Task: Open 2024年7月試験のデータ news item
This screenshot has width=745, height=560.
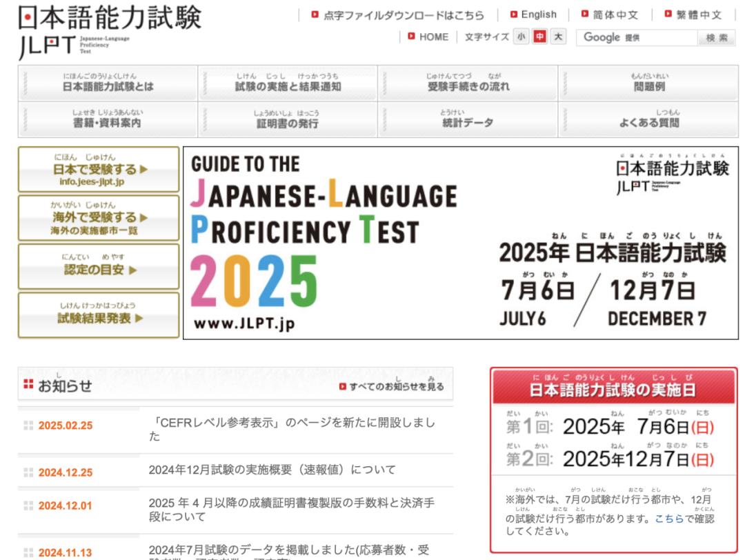Action: [x=289, y=551]
